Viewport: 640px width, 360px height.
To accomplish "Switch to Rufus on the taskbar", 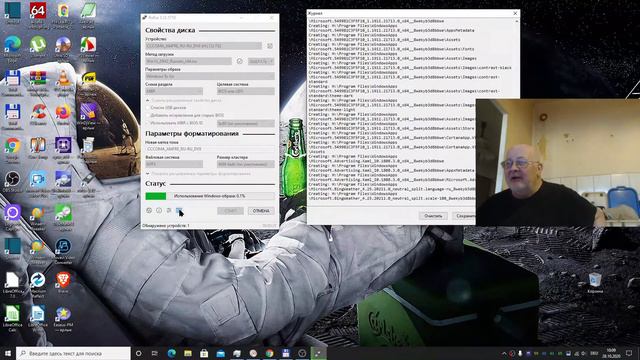I will 318,353.
